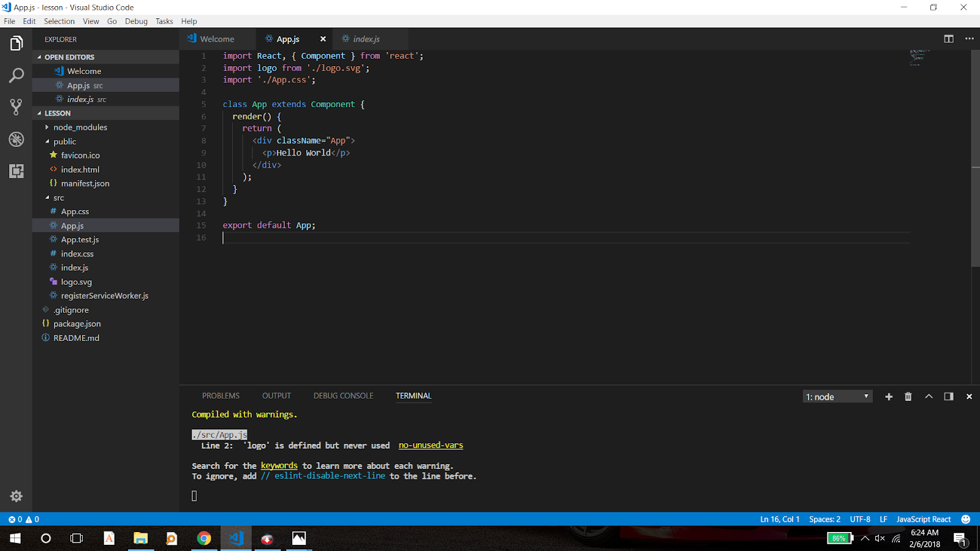Open the no-unused-vars link in terminal
Image resolution: width=980 pixels, height=551 pixels.
point(431,445)
